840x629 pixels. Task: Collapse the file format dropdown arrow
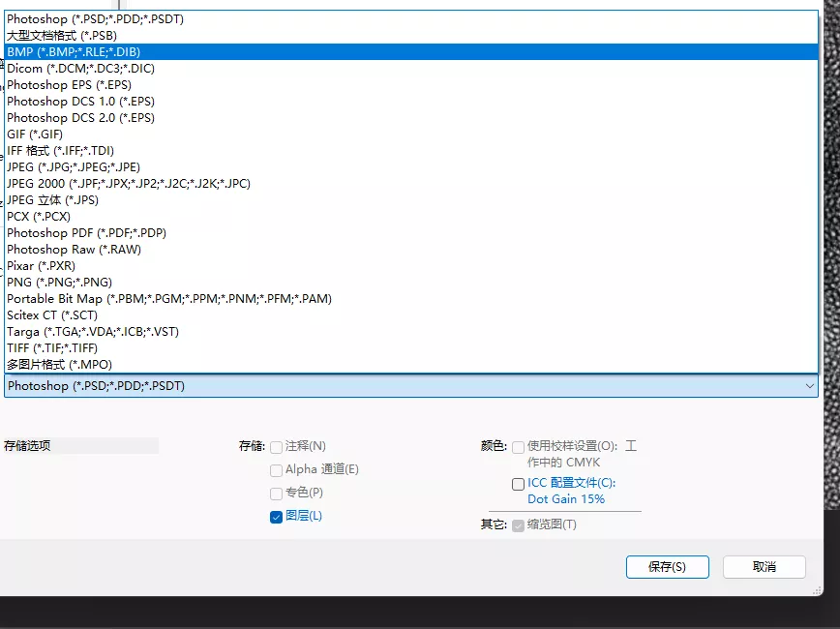(809, 386)
